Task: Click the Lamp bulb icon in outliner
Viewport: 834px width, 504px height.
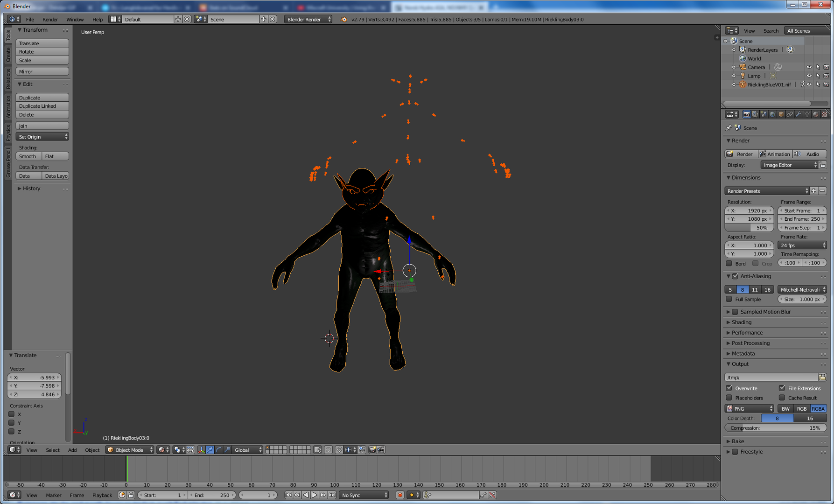Action: pos(743,76)
